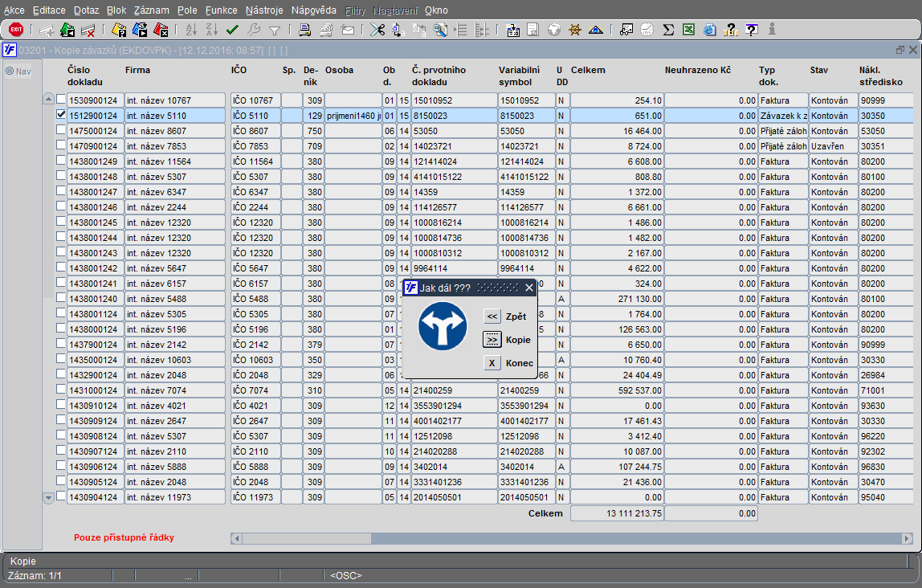
Task: Uncheck the checkbox for row 1512900124
Action: point(61,115)
